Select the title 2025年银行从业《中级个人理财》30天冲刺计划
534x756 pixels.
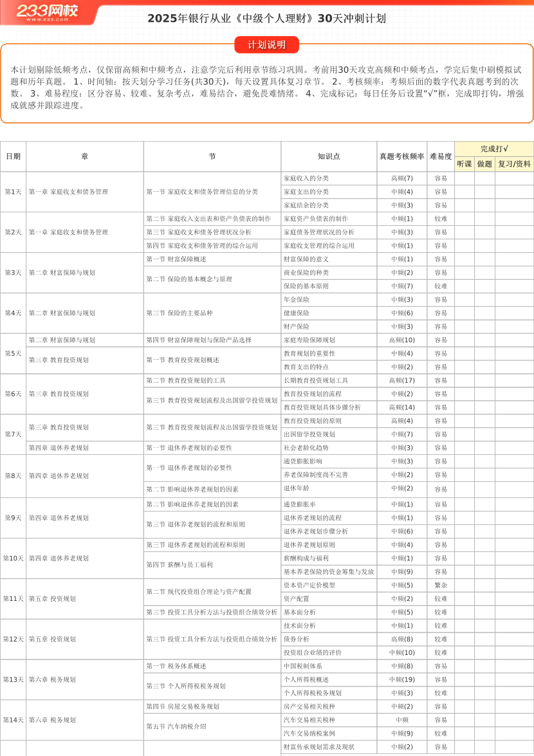[266, 19]
